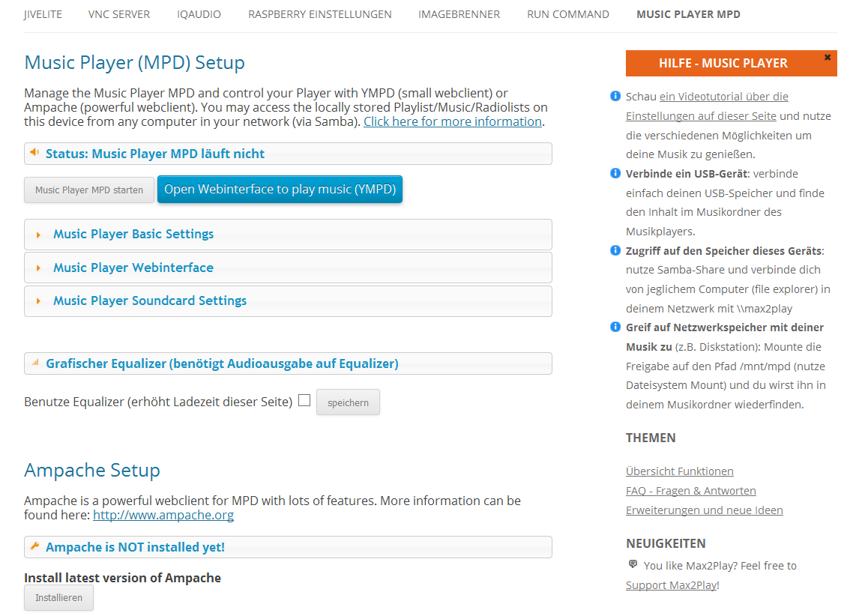Open the Jivelite tab
The width and height of the screenshot is (862, 616).
point(43,14)
